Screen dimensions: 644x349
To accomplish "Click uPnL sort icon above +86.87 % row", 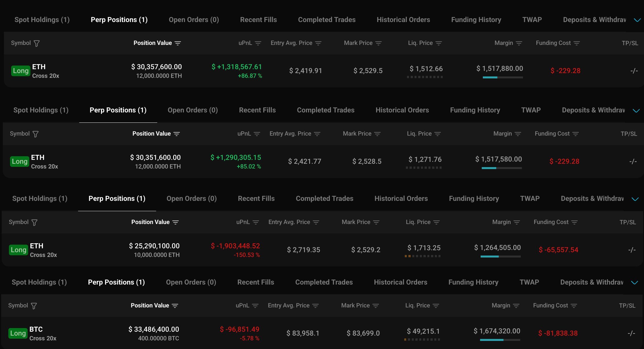I will (258, 43).
